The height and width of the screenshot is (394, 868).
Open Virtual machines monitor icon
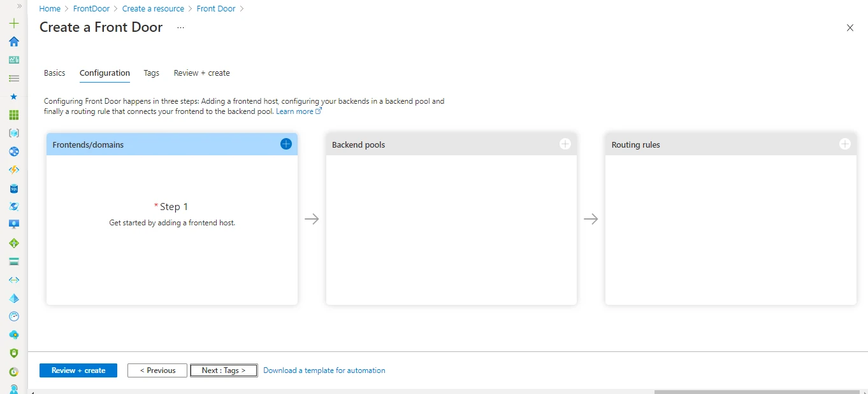[x=14, y=225]
